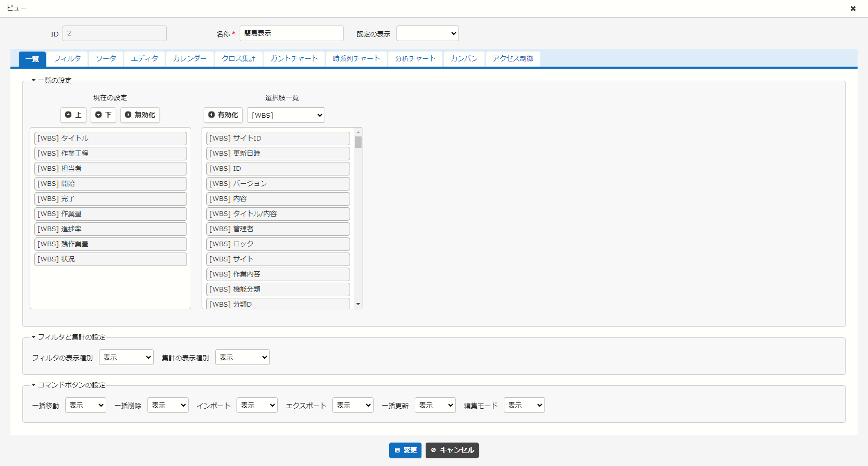Viewport: 868px width, 466px height.
Task: Open the エクスポート dropdown
Action: [353, 405]
